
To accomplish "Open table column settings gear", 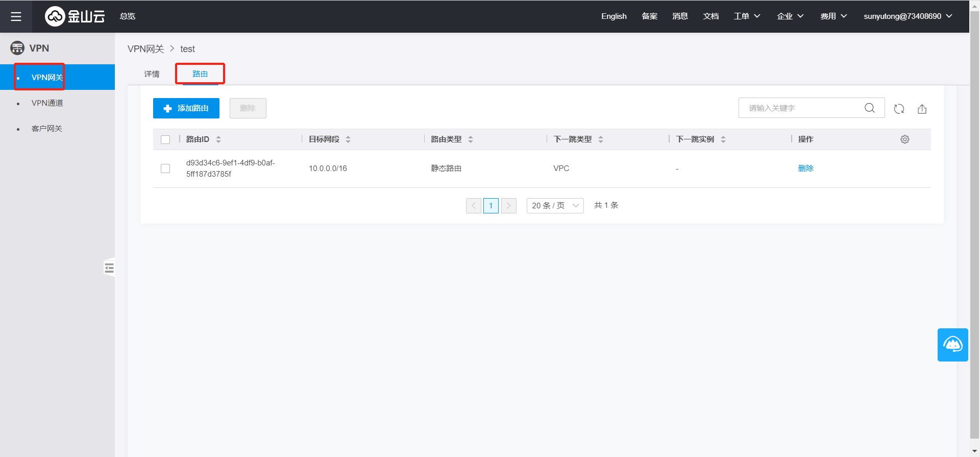I will point(904,139).
